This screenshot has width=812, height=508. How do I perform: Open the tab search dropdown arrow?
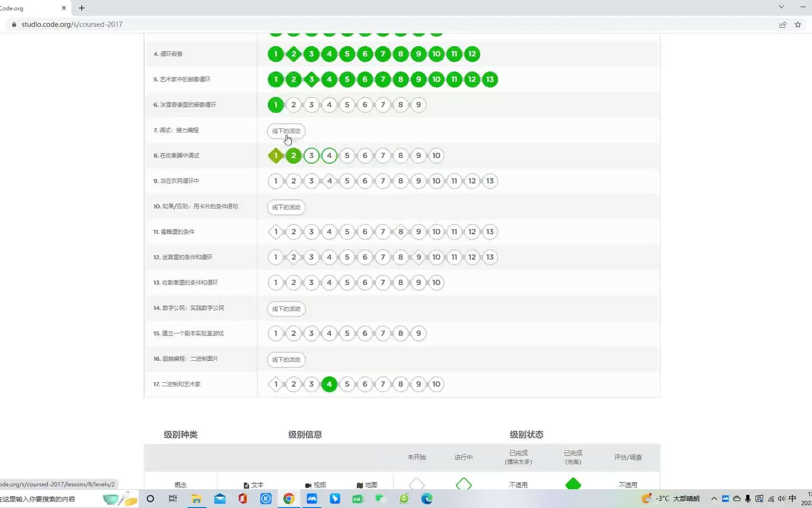[x=781, y=7]
